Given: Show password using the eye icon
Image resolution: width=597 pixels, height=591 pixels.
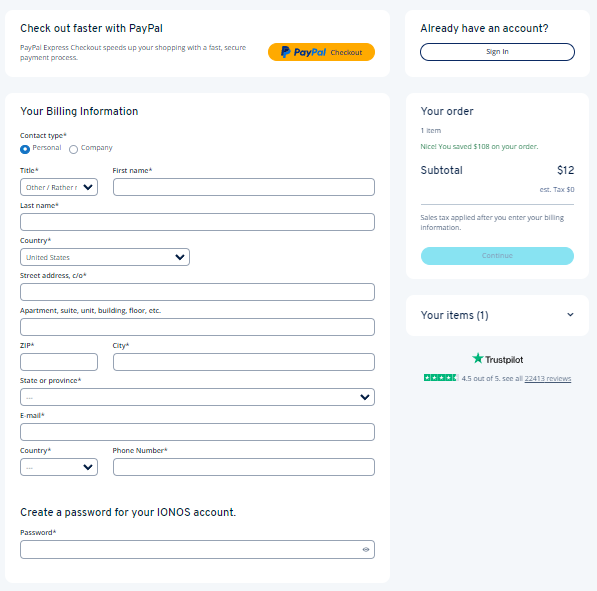Looking at the screenshot, I should coord(366,549).
